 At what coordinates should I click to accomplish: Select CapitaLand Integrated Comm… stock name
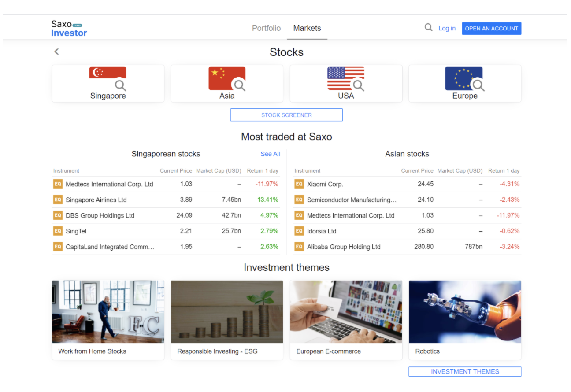pos(110,247)
